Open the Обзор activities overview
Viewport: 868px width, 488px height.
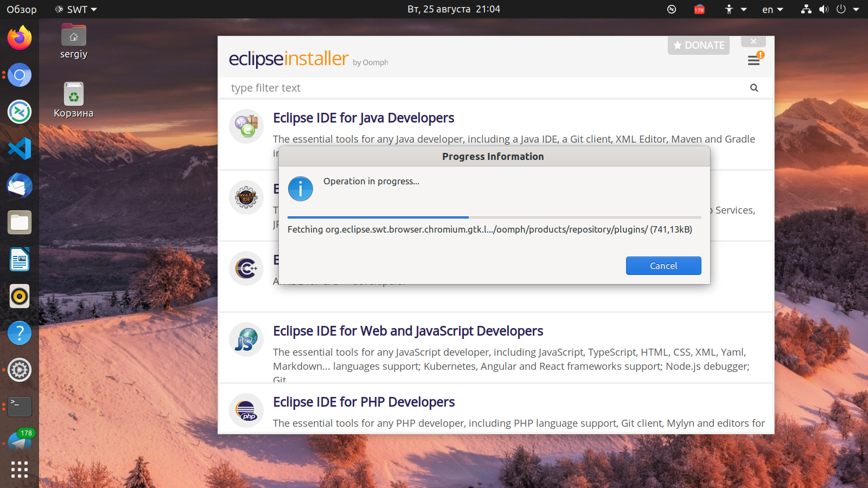22,9
